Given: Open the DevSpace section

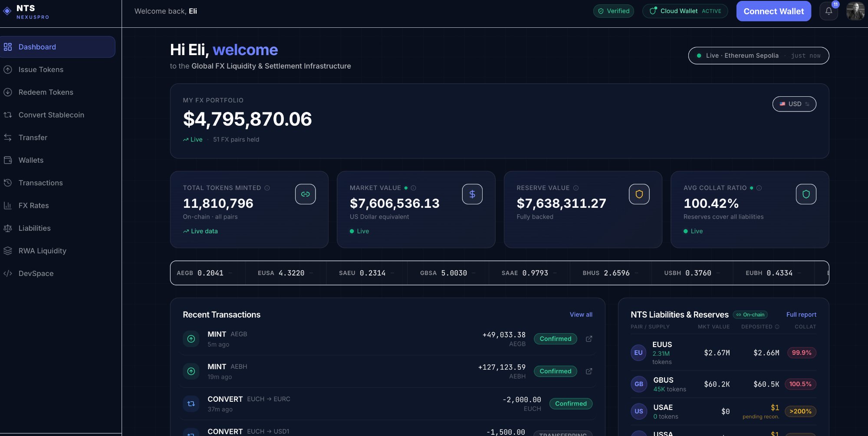Looking at the screenshot, I should pyautogui.click(x=36, y=273).
